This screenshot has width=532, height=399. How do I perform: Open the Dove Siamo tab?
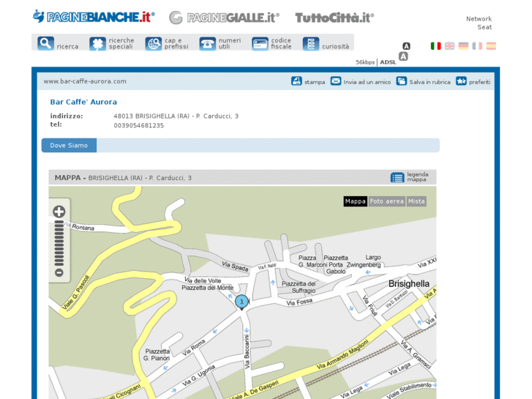click(x=69, y=146)
